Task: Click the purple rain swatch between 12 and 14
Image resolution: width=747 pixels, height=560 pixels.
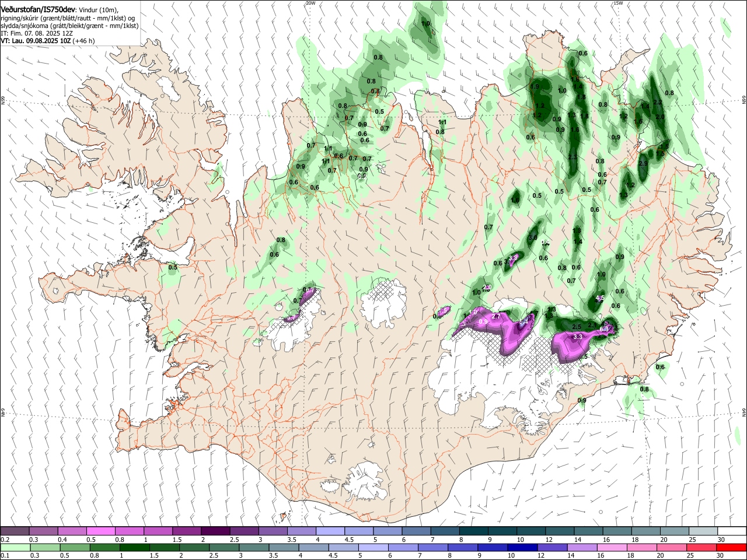Action: click(551, 547)
